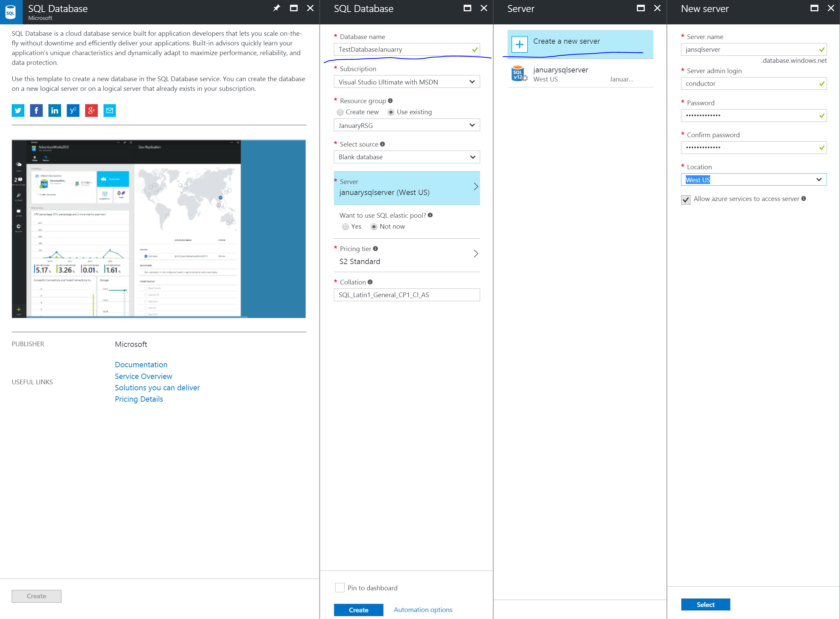
Task: Open the Select source dropdown
Action: coord(407,157)
